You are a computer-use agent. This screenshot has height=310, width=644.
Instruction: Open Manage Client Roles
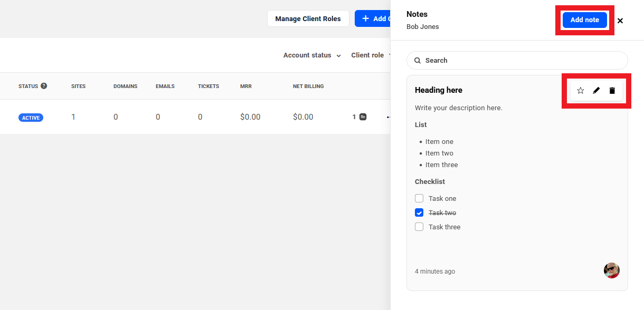click(x=308, y=18)
